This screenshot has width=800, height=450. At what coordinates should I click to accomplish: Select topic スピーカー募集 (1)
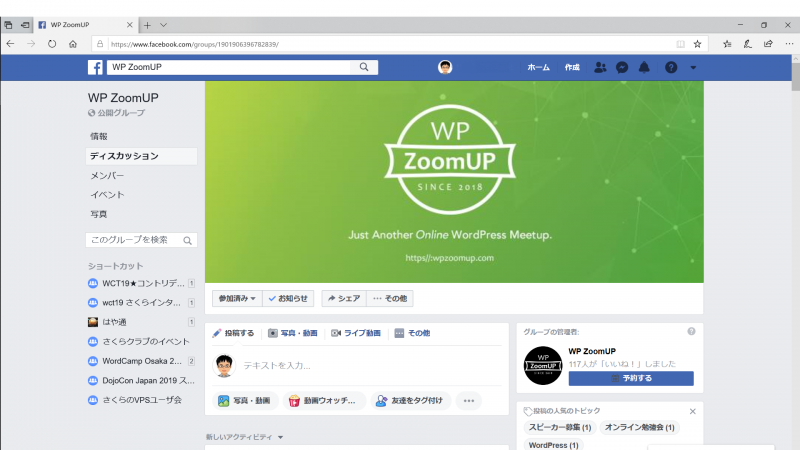point(560,428)
